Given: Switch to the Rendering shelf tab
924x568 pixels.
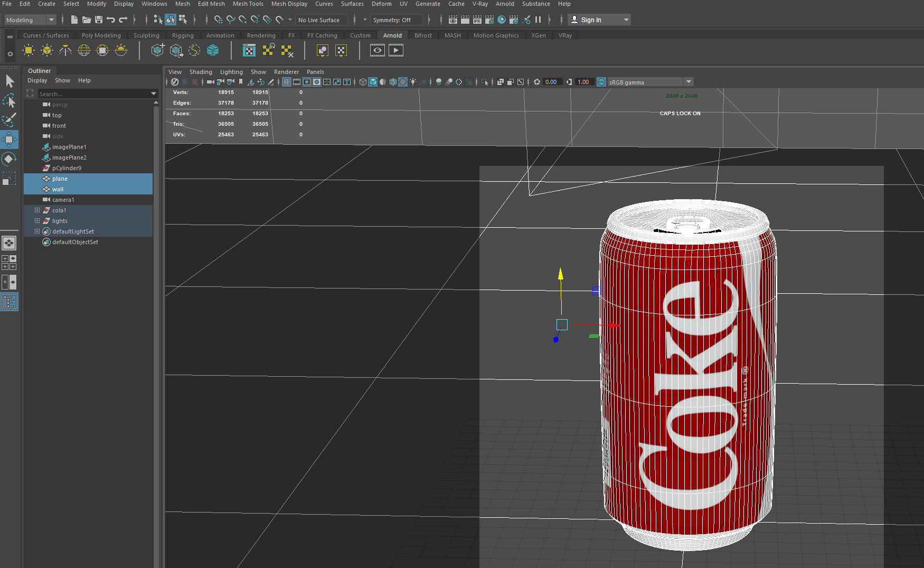Looking at the screenshot, I should 261,35.
